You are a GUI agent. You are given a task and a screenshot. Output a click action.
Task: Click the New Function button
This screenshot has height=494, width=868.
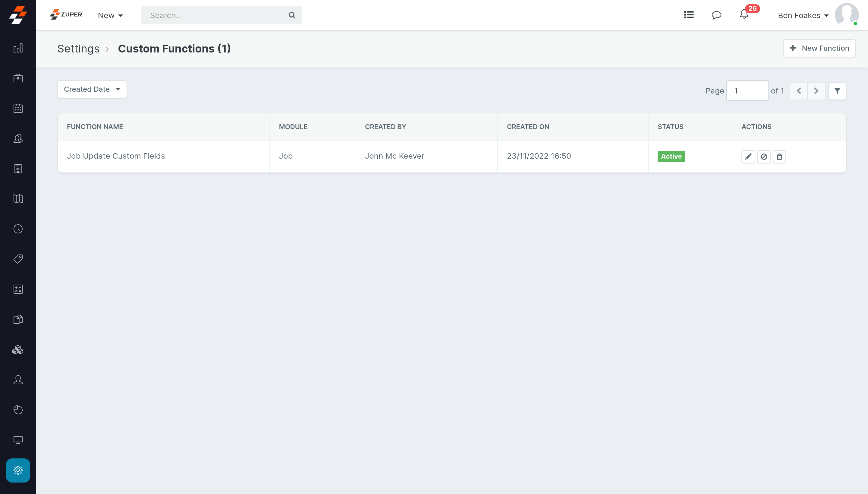[819, 48]
